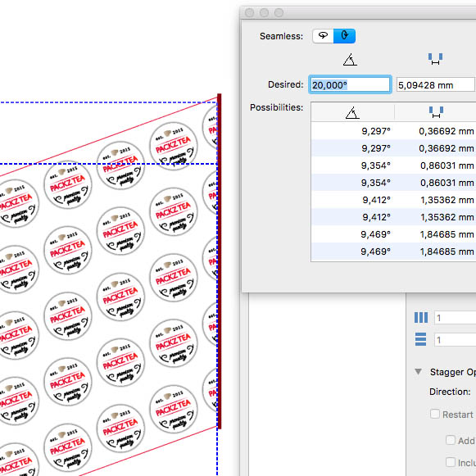Select first row 9,469° 1,84685 mm

tap(393, 234)
